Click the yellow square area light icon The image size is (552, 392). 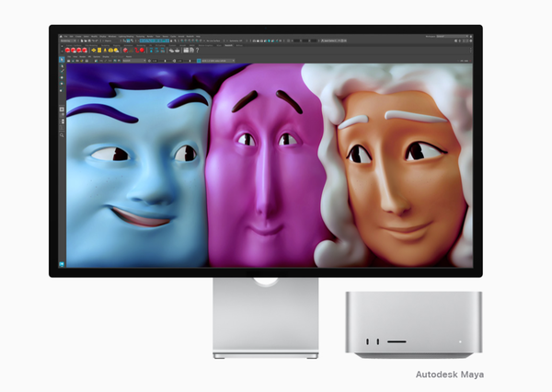[x=99, y=51]
